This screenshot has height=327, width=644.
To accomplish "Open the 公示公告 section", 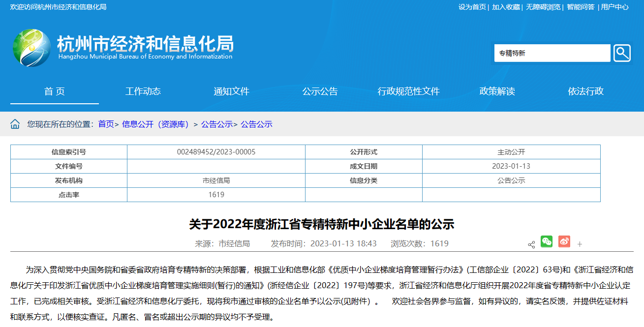I will tap(320, 91).
